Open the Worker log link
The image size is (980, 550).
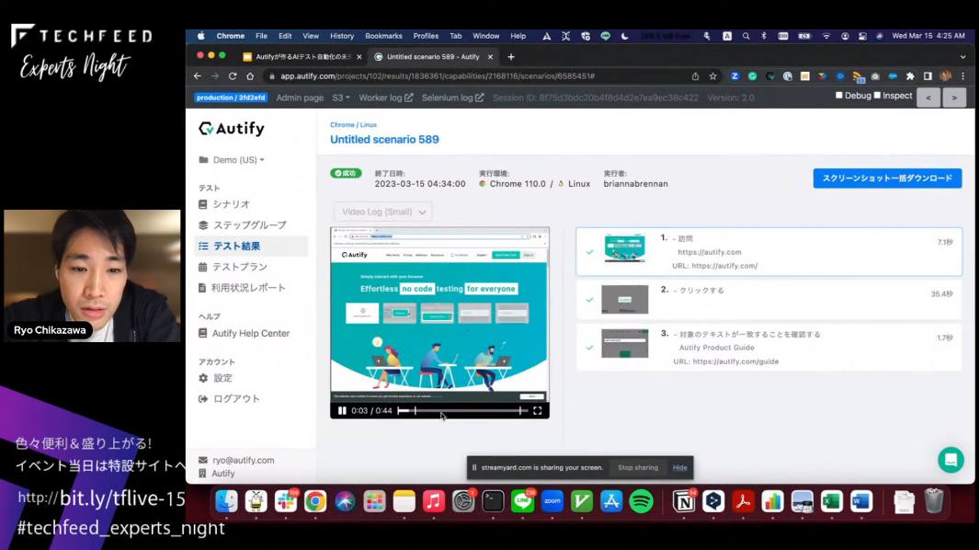(x=385, y=97)
